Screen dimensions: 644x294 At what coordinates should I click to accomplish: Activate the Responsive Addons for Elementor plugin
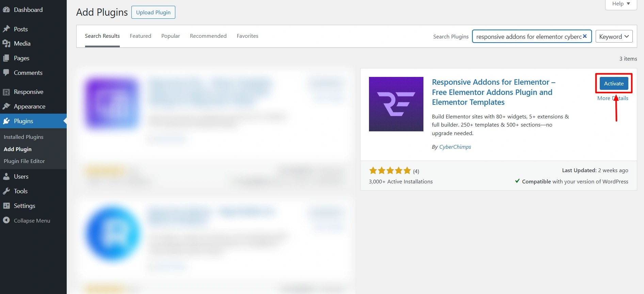614,83
